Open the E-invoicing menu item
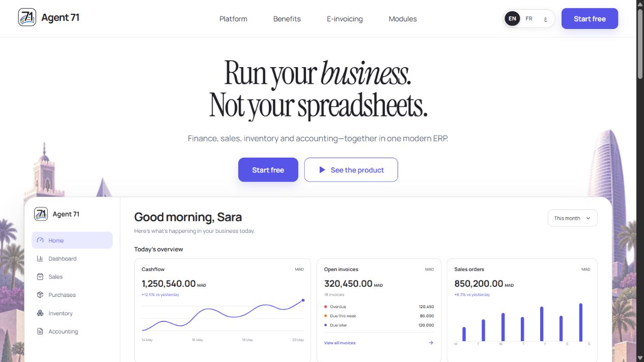The image size is (644, 362). 345,19
